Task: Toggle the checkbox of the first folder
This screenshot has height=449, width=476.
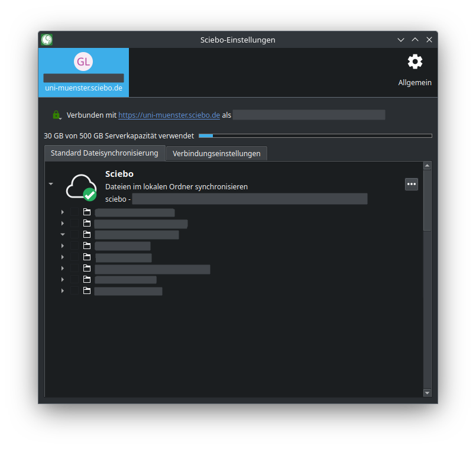Action: pyautogui.click(x=75, y=212)
